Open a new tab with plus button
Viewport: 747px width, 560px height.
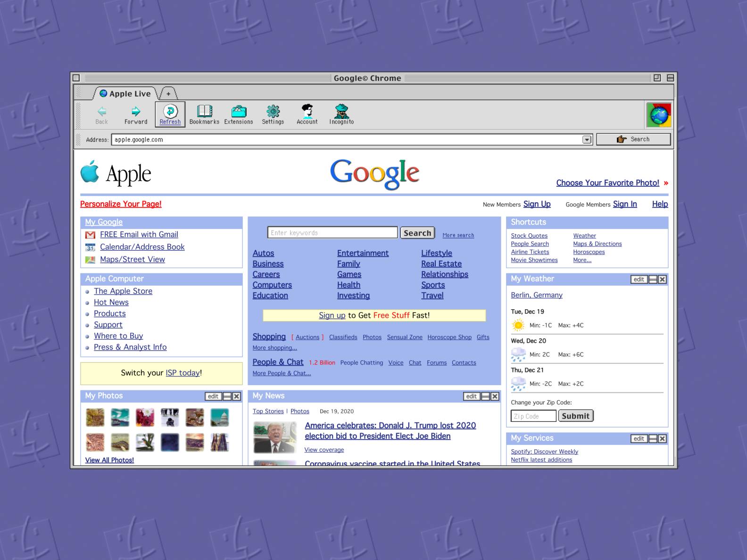click(168, 94)
